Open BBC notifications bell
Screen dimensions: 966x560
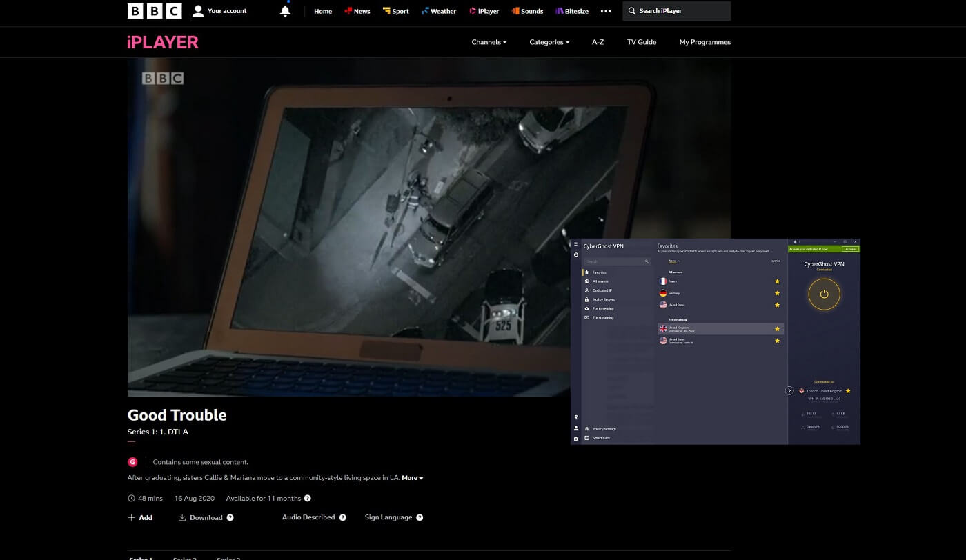click(285, 11)
